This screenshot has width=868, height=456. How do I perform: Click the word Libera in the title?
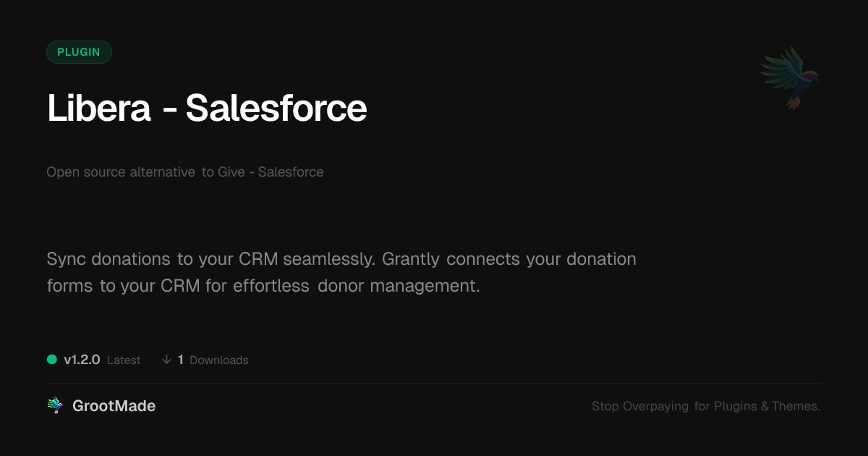pyautogui.click(x=99, y=109)
